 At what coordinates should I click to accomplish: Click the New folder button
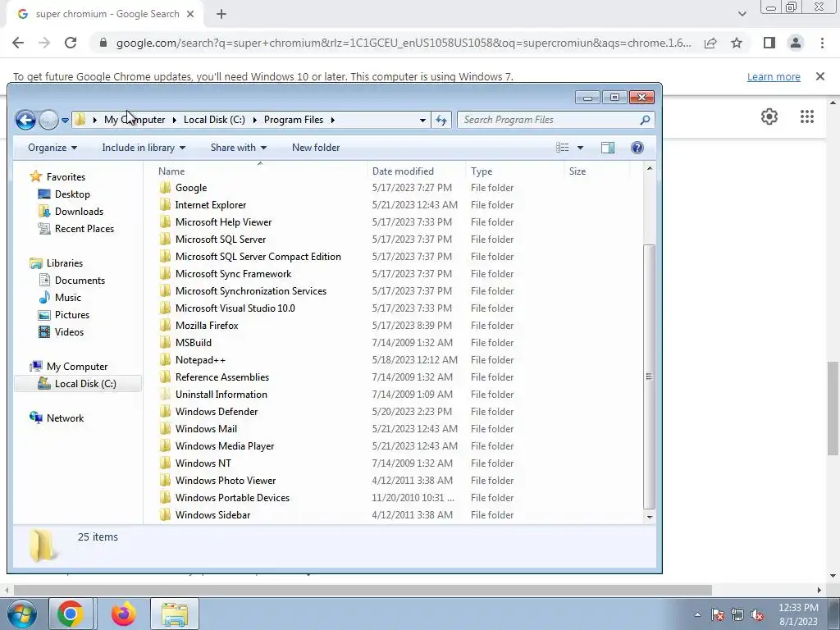(316, 148)
